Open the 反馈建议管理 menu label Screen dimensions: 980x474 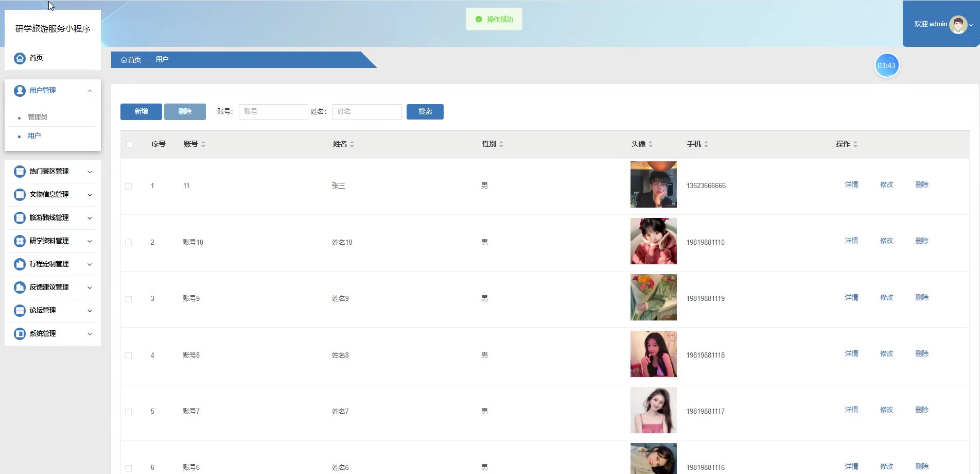[x=49, y=287]
